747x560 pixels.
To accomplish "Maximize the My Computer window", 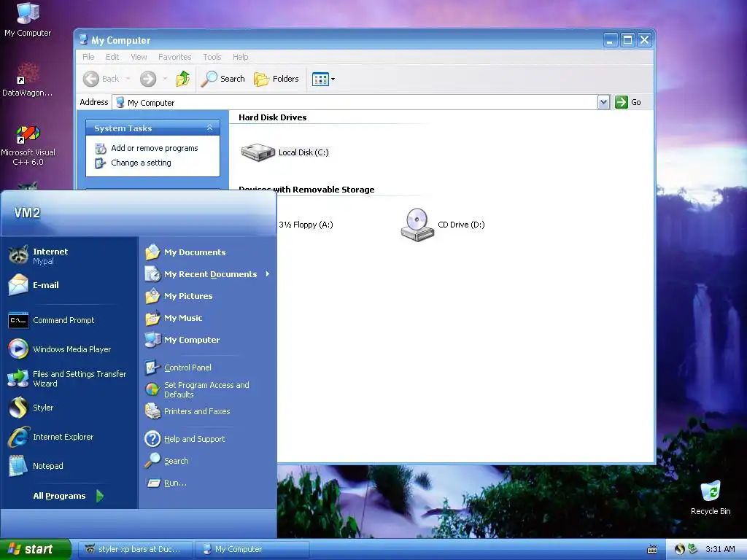I will click(x=628, y=40).
